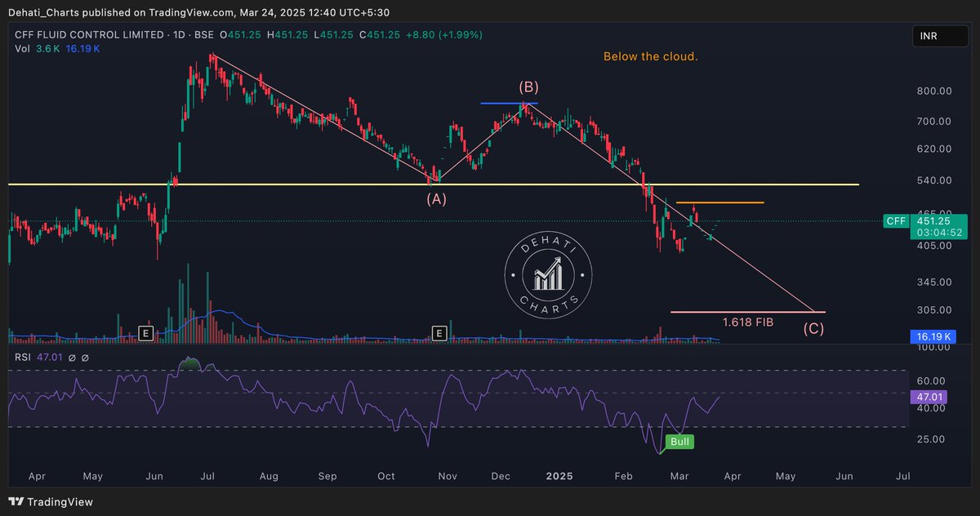Image resolution: width=980 pixels, height=516 pixels.
Task: Select the orange resistance line near 465
Action: pyautogui.click(x=720, y=202)
